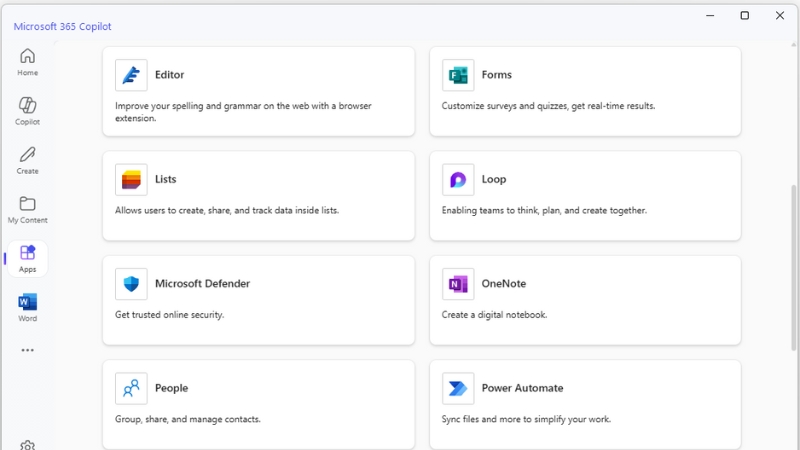Click 'Enabling teams to think, plan' text

[544, 210]
